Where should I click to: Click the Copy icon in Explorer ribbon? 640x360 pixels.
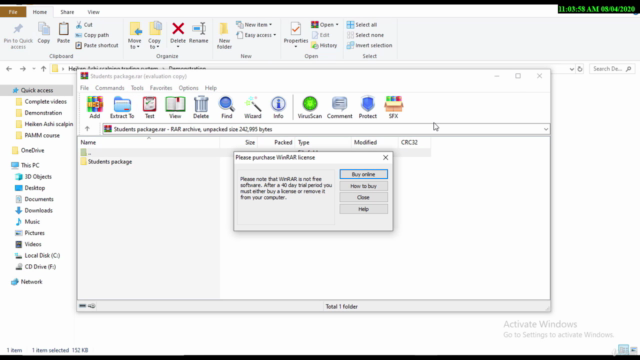point(44,33)
